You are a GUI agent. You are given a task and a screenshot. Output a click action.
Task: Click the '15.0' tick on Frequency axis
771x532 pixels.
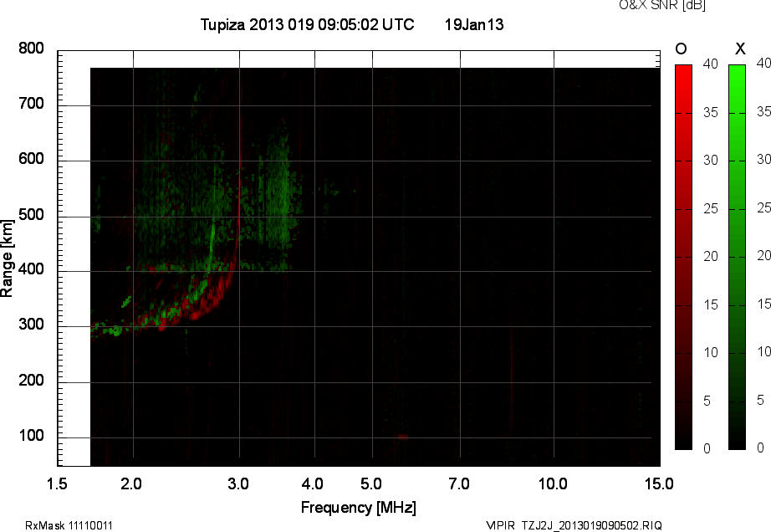[x=659, y=483]
